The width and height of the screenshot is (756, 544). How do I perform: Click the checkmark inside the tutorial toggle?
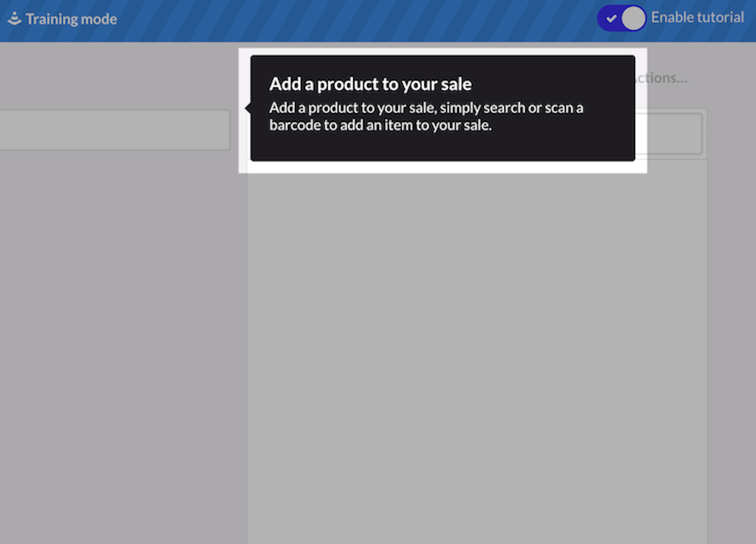611,18
